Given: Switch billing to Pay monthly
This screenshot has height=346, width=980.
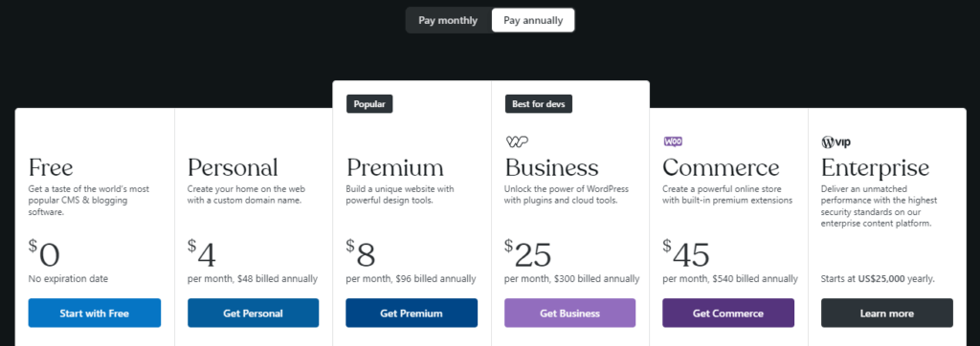Looking at the screenshot, I should pyautogui.click(x=448, y=21).
